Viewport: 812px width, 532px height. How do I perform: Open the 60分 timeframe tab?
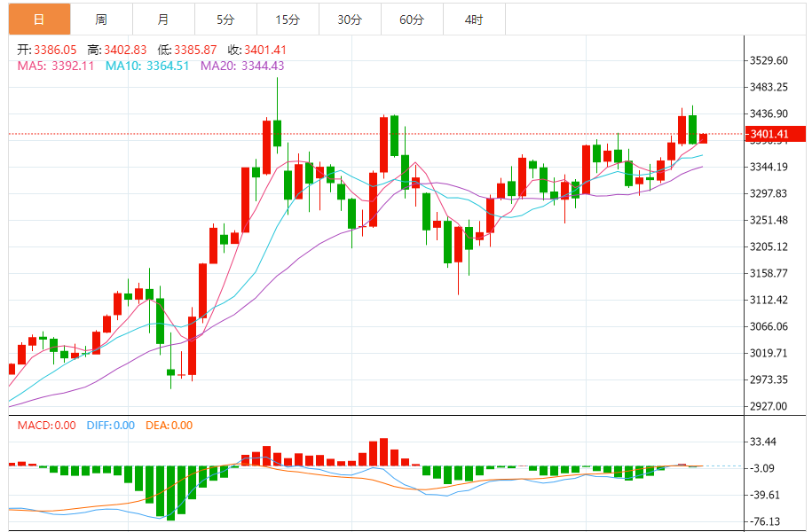(413, 20)
